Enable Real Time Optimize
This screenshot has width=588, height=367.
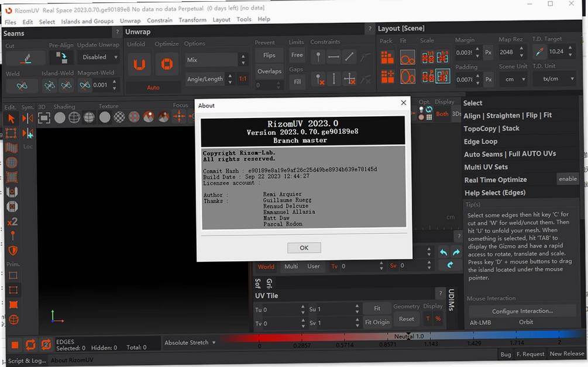click(568, 179)
